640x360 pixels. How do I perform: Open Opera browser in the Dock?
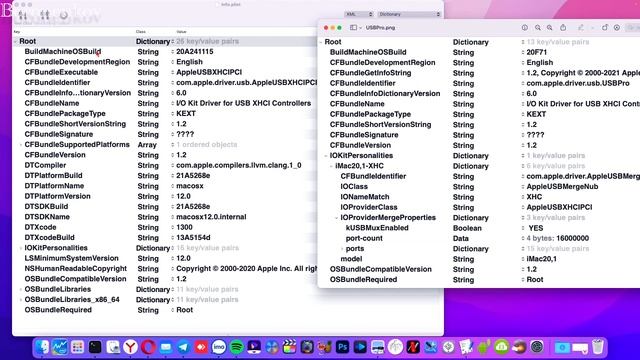point(148,347)
